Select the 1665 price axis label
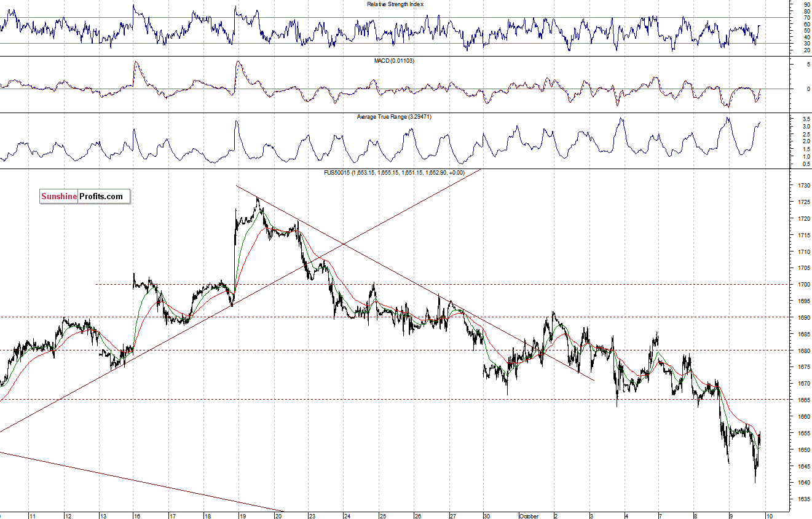The height and width of the screenshot is (519, 812). click(x=805, y=400)
